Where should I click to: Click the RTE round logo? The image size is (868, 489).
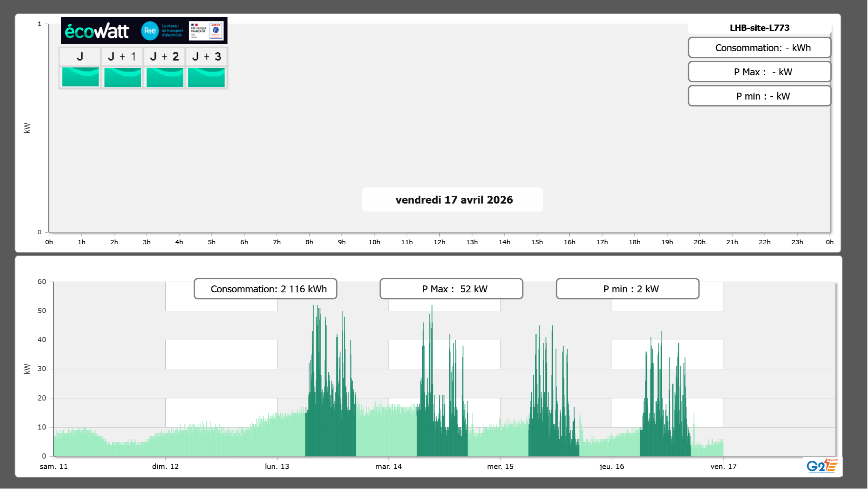pyautogui.click(x=150, y=31)
